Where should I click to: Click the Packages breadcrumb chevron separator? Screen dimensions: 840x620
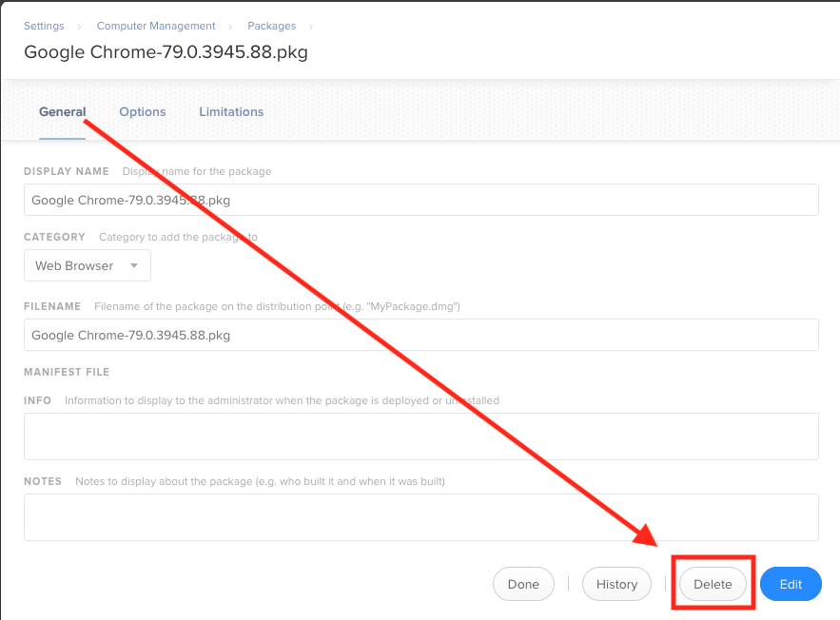(x=311, y=27)
